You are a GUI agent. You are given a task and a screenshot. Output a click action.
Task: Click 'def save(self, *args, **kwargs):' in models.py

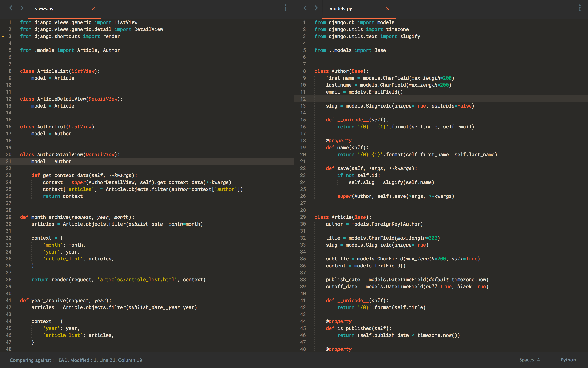point(372,168)
